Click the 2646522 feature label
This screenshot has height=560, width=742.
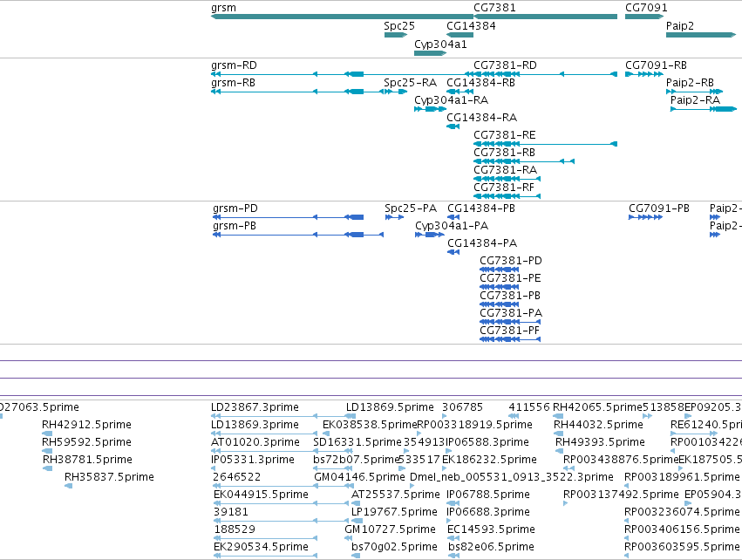pos(236,477)
